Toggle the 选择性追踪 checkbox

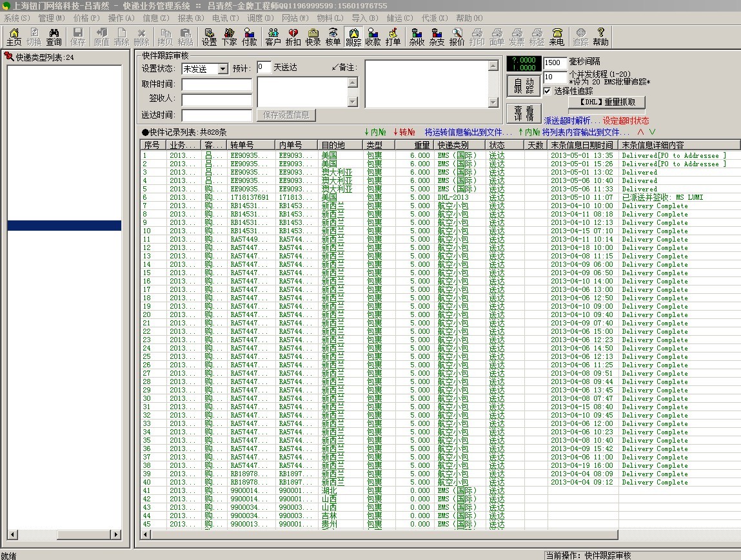coord(548,91)
